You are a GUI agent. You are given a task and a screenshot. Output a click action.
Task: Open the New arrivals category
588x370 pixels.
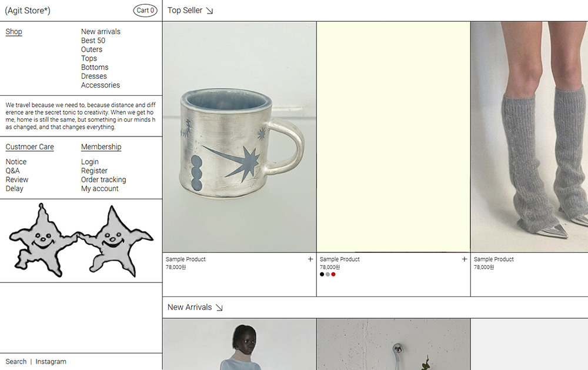click(x=101, y=32)
